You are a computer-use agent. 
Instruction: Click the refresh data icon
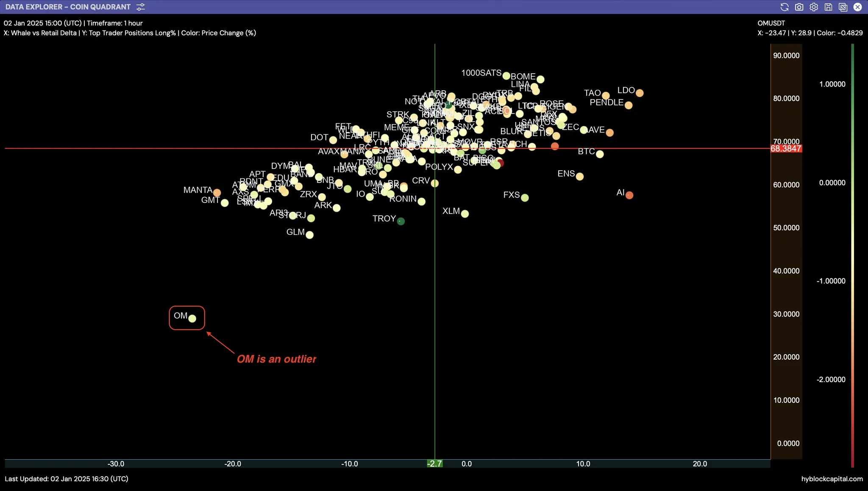coord(785,7)
